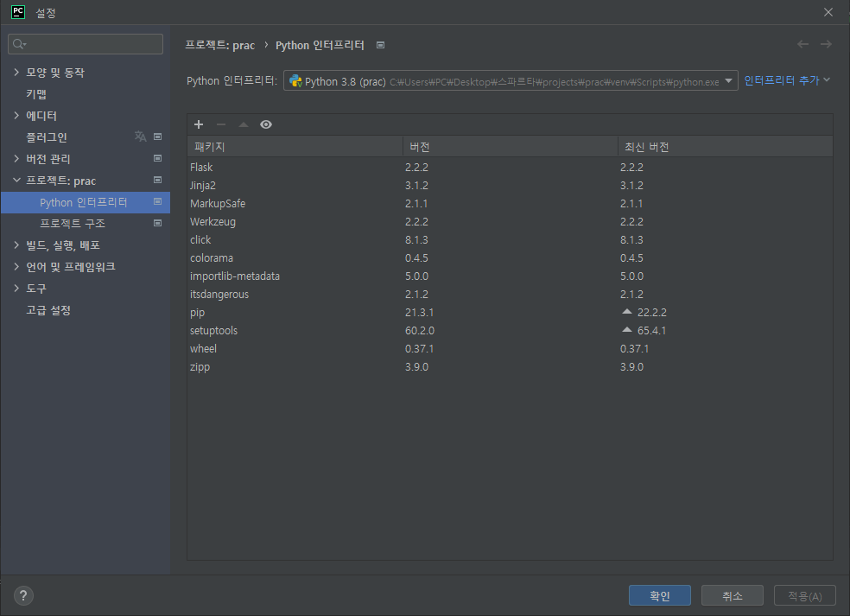This screenshot has height=616, width=850.
Task: Click the upgrade arrow next to setuptools 65.4.1
Action: click(627, 330)
